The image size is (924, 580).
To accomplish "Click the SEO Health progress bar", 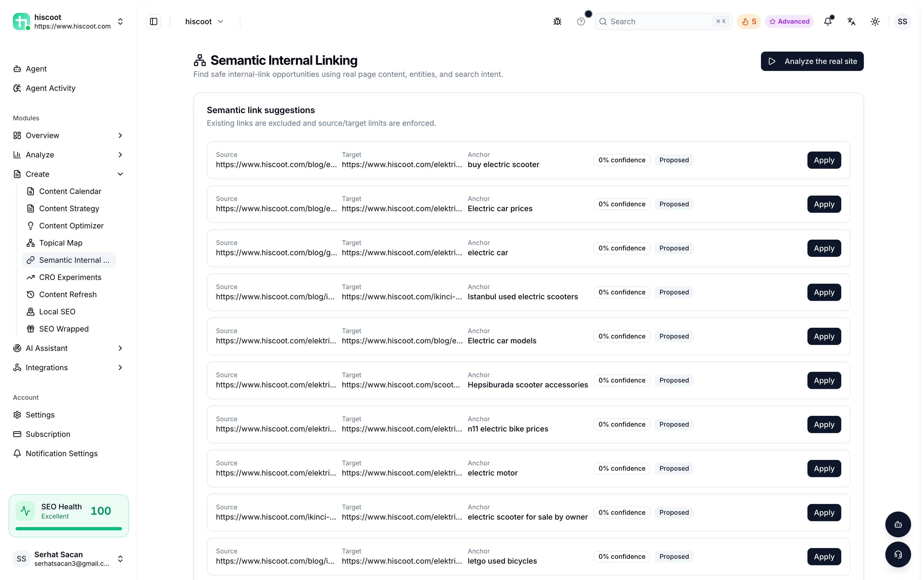I will pos(69,529).
